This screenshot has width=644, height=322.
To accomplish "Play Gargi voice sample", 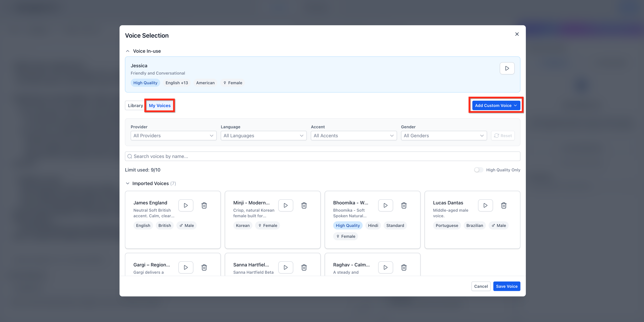I will tap(186, 267).
